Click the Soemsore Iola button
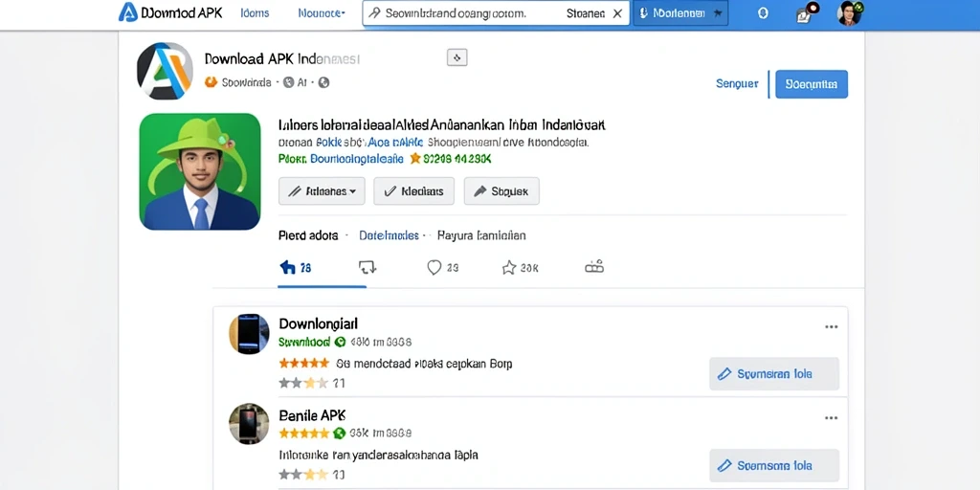980x490 pixels. pyautogui.click(x=773, y=466)
